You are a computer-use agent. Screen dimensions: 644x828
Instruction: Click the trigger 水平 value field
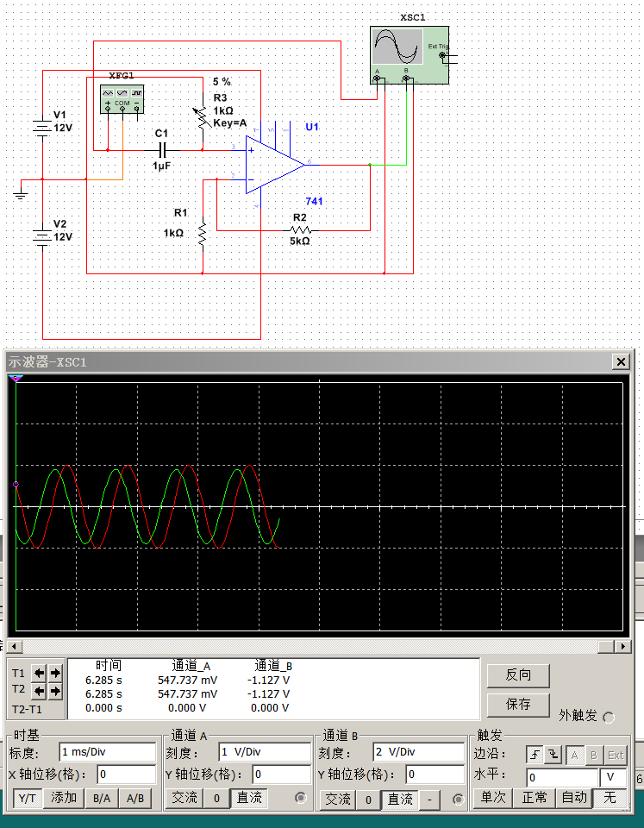tap(563, 778)
